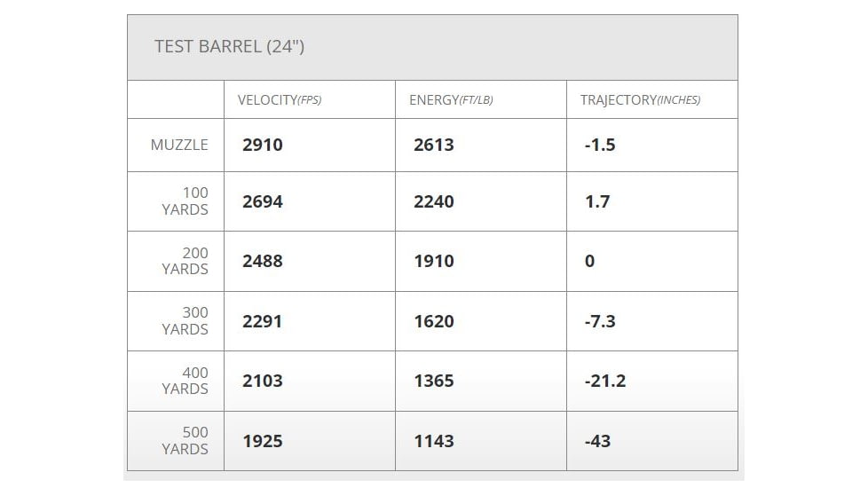Click the 100 YARDS row label
This screenshot has height=488, width=868.
185,201
